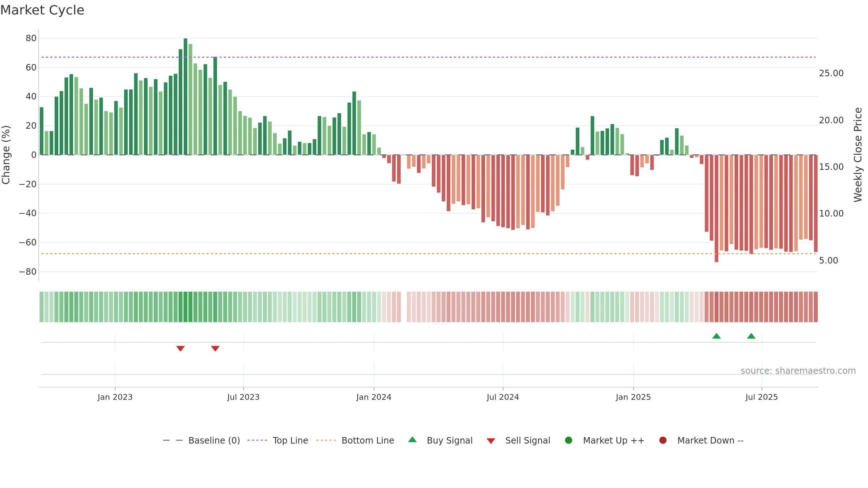Toggle the Bottom Line legend entry
This screenshot has height=488, width=868.
pyautogui.click(x=355, y=440)
